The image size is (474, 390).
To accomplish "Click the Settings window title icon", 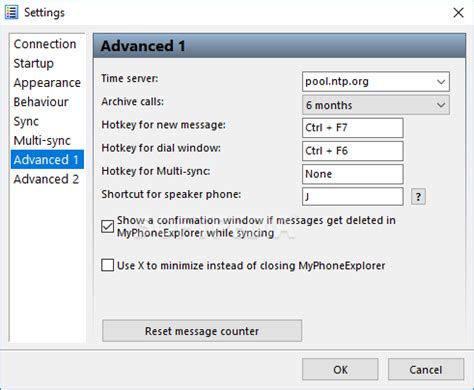I will pyautogui.click(x=11, y=12).
